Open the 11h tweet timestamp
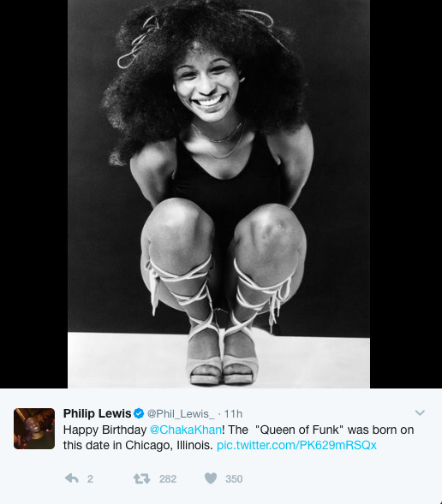 tap(233, 414)
